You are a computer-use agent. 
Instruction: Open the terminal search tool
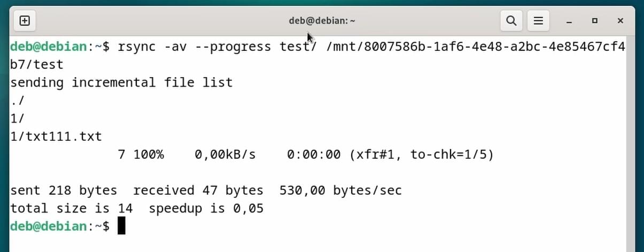(x=511, y=21)
